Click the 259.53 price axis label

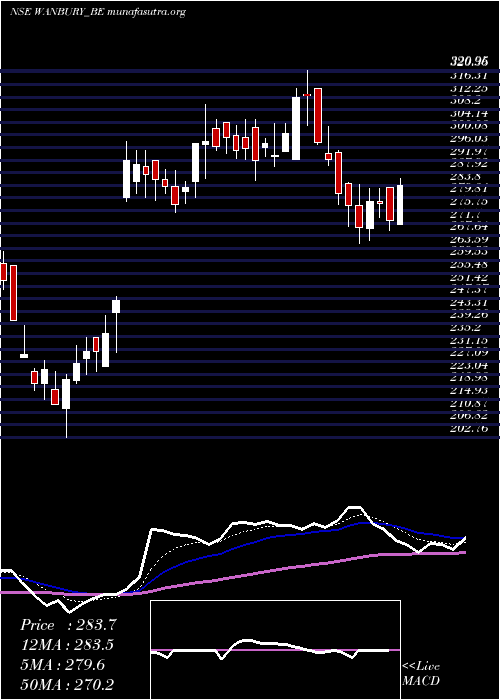tap(468, 252)
